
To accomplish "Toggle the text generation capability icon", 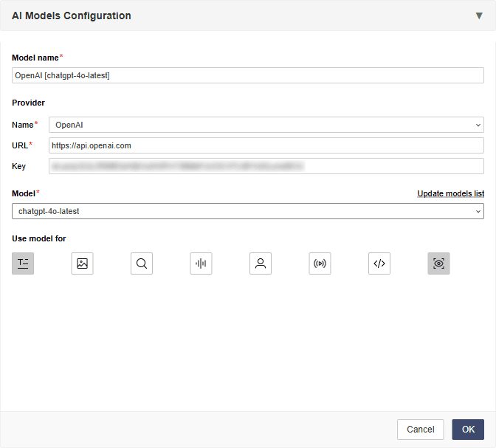I will tap(23, 263).
